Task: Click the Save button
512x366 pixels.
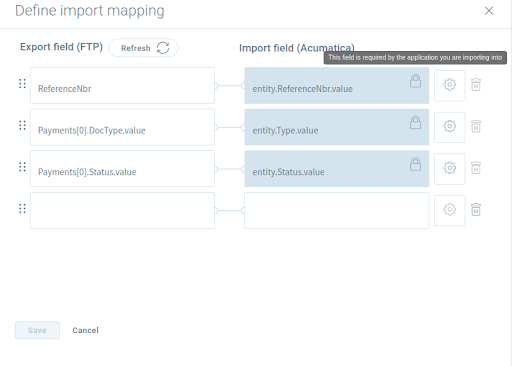Action: click(37, 330)
